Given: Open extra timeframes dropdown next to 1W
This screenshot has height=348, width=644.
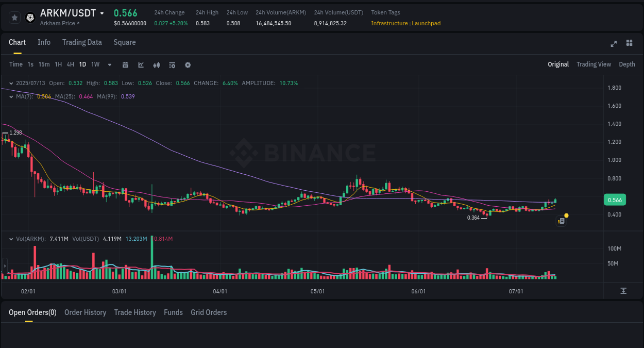Looking at the screenshot, I should pos(109,65).
